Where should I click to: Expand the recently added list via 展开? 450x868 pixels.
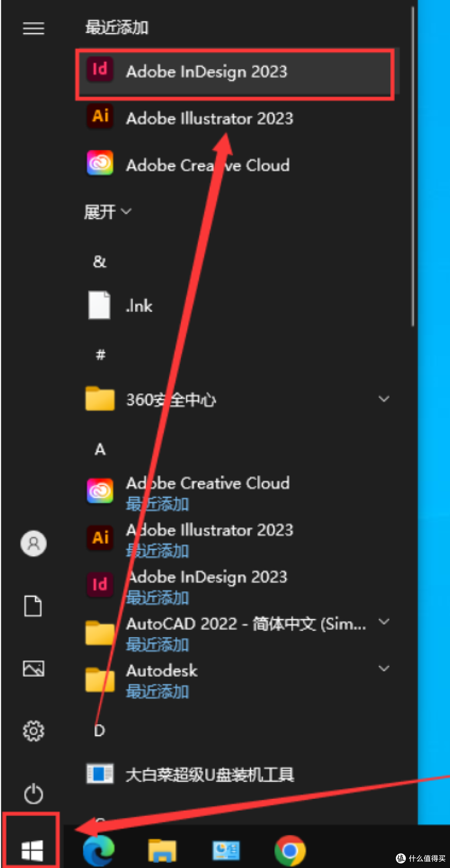(x=107, y=212)
